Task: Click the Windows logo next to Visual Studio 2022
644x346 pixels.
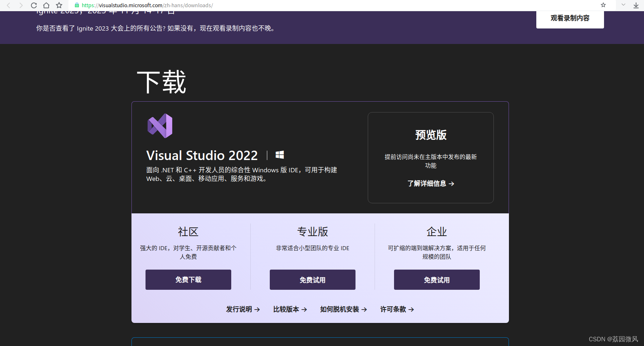Action: coord(280,155)
